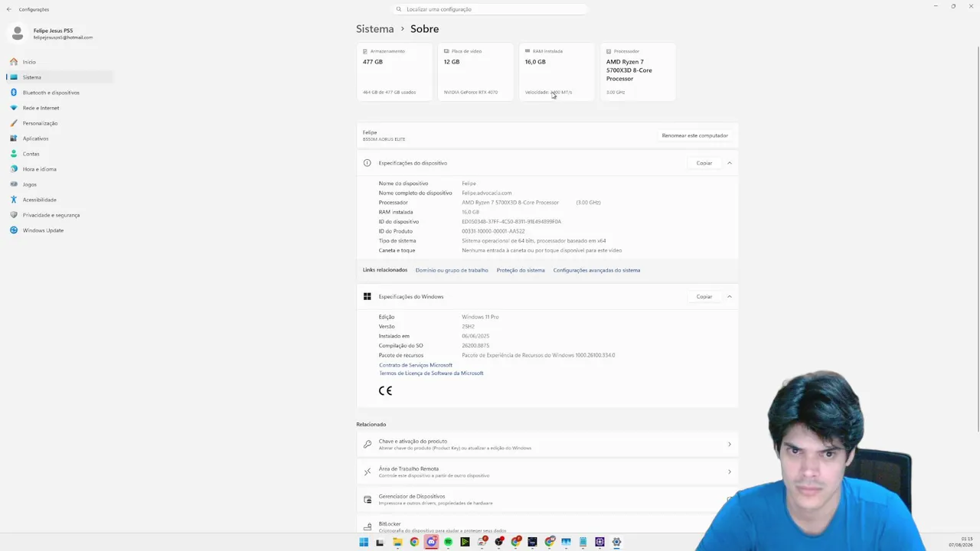Click the install date 06/06/2025
Screen dimensions: 980x551
475,336
